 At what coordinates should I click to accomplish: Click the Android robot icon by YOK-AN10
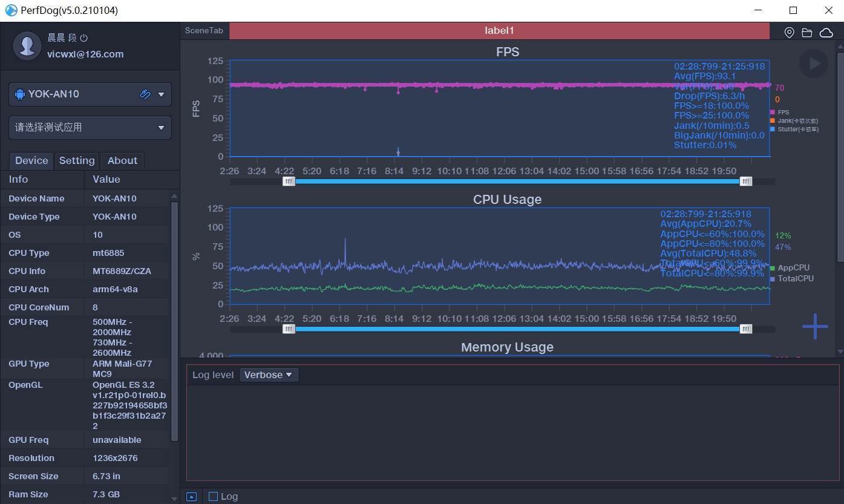tap(19, 94)
